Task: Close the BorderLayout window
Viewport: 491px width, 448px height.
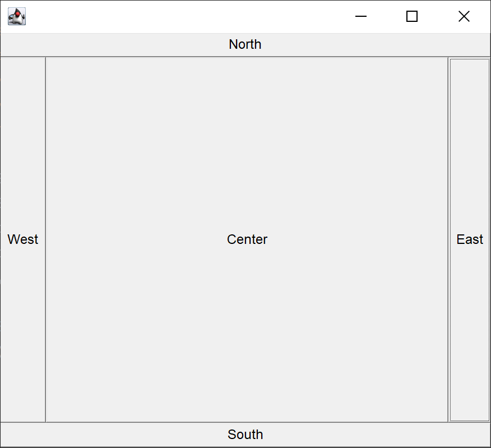Action: 464,17
